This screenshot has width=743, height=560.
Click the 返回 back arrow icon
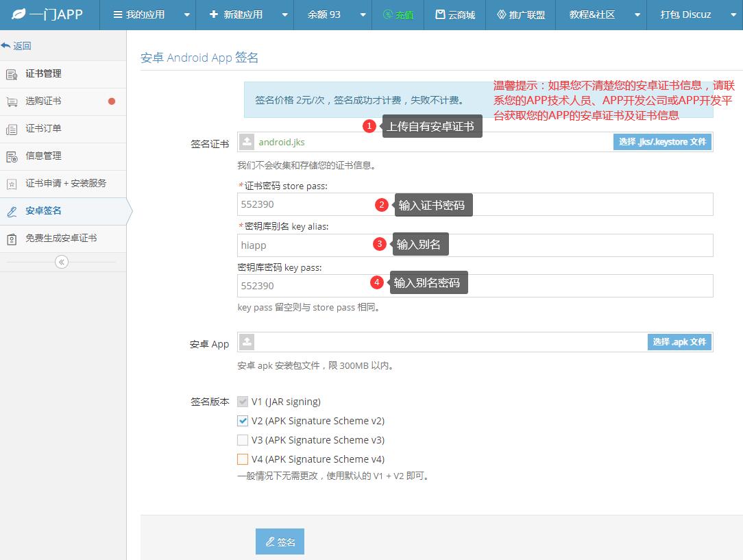point(5,45)
